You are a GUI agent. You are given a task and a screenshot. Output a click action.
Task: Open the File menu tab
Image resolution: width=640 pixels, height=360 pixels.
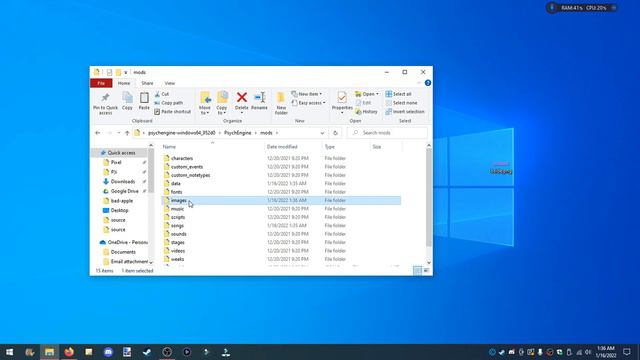pos(101,83)
